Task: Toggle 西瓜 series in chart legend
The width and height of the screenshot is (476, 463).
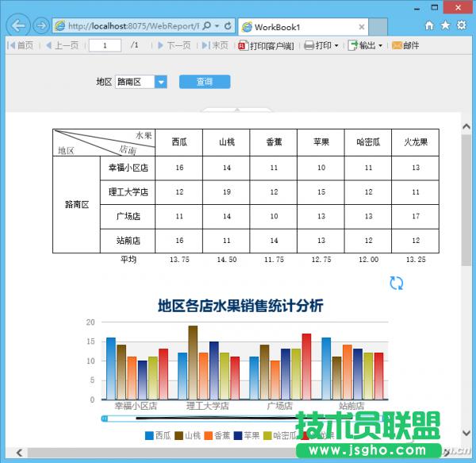Action: [x=156, y=435]
